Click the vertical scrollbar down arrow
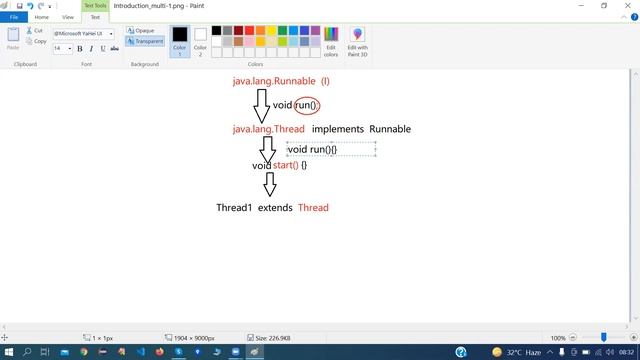 [x=636, y=318]
